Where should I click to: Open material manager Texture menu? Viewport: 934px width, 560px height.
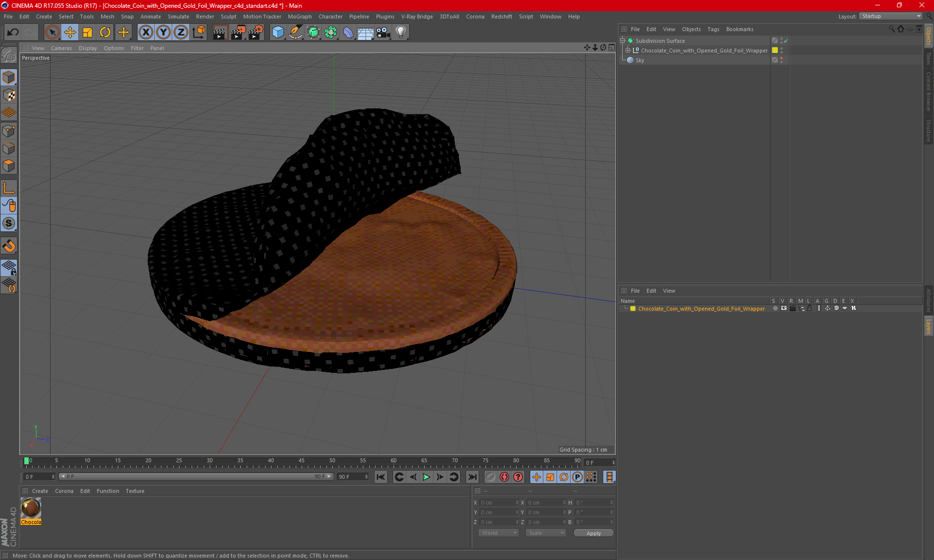tap(135, 491)
